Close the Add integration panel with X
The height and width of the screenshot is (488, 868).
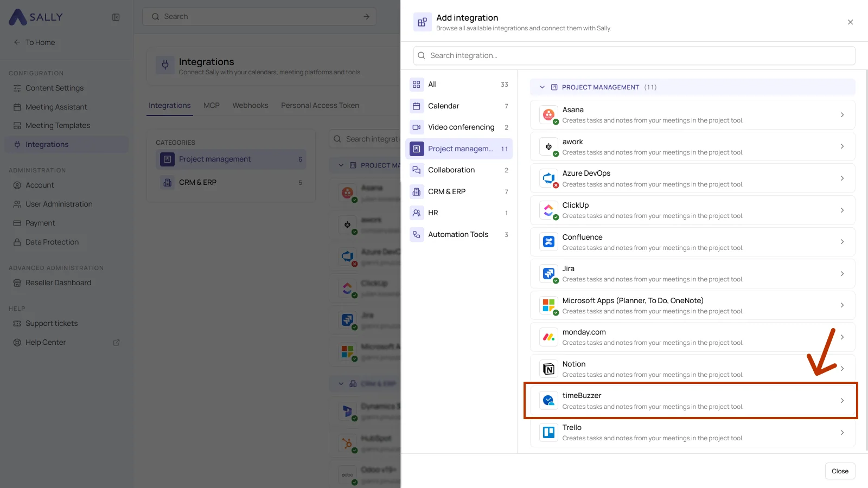pyautogui.click(x=850, y=22)
